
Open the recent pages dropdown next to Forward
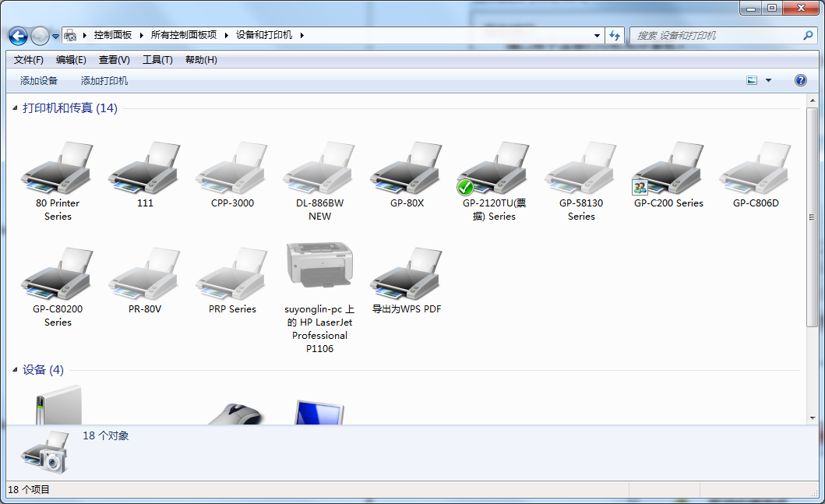click(x=55, y=37)
